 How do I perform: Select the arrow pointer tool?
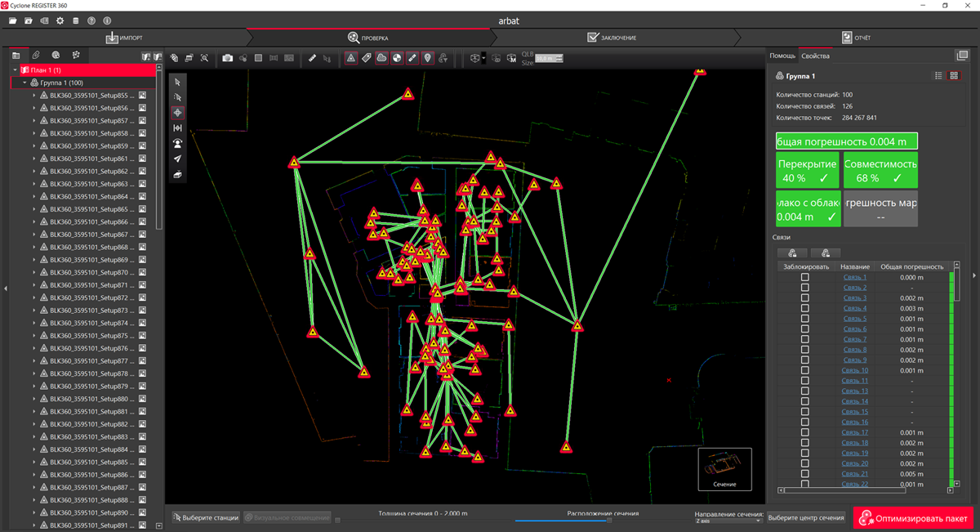177,82
